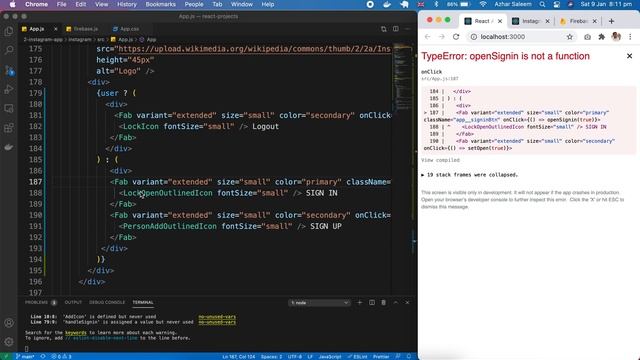This screenshot has width=640, height=360.
Task: Click the VS Code minimap
Action: (x=403, y=78)
